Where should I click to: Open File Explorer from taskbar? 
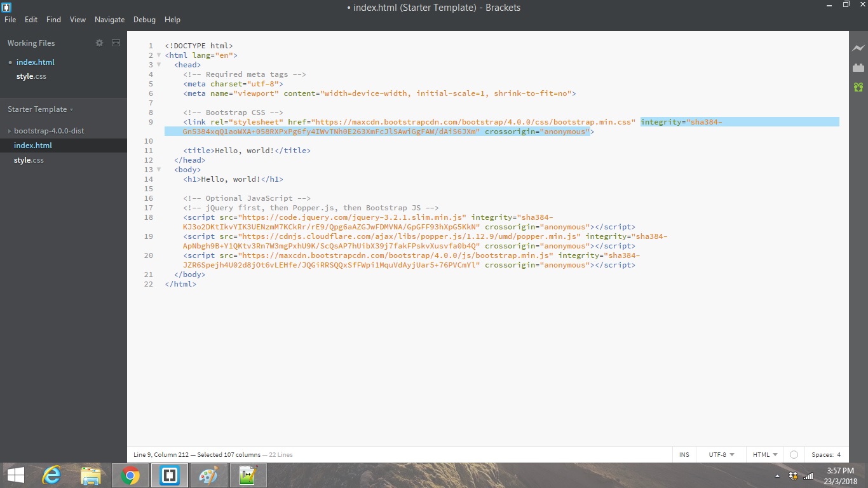pos(91,475)
